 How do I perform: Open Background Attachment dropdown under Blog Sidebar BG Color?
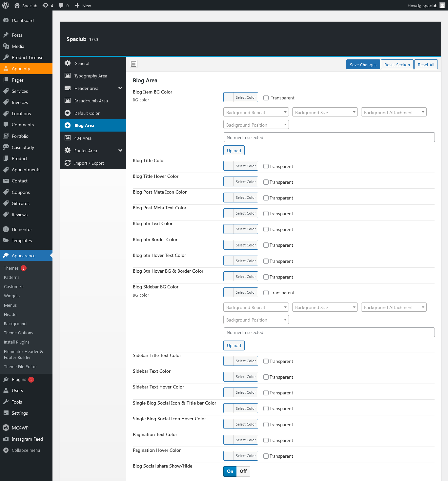tap(394, 307)
